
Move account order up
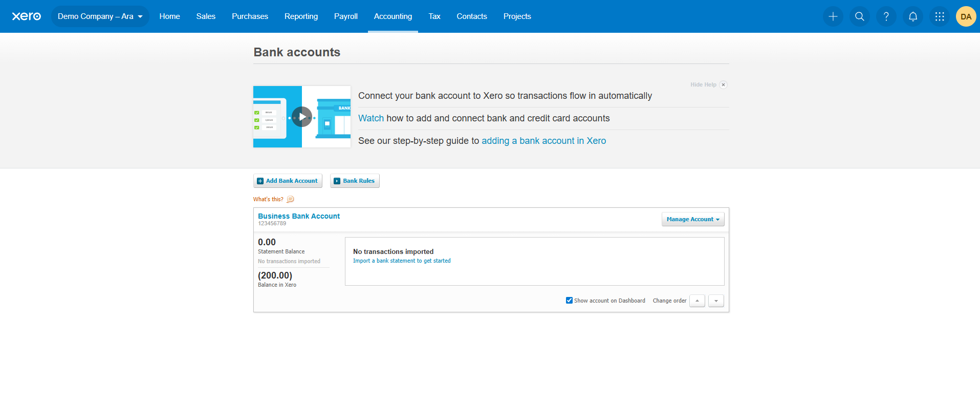pyautogui.click(x=697, y=301)
